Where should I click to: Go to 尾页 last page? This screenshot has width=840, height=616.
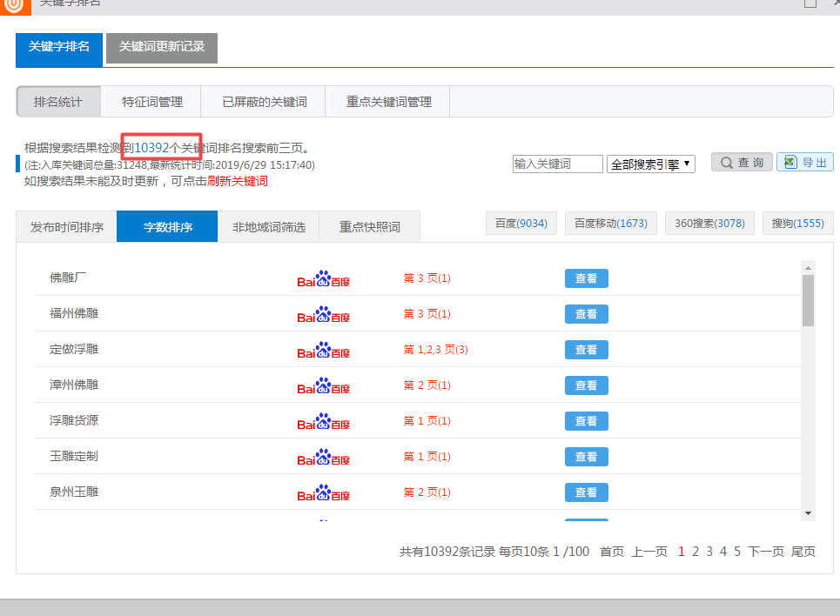tap(803, 552)
